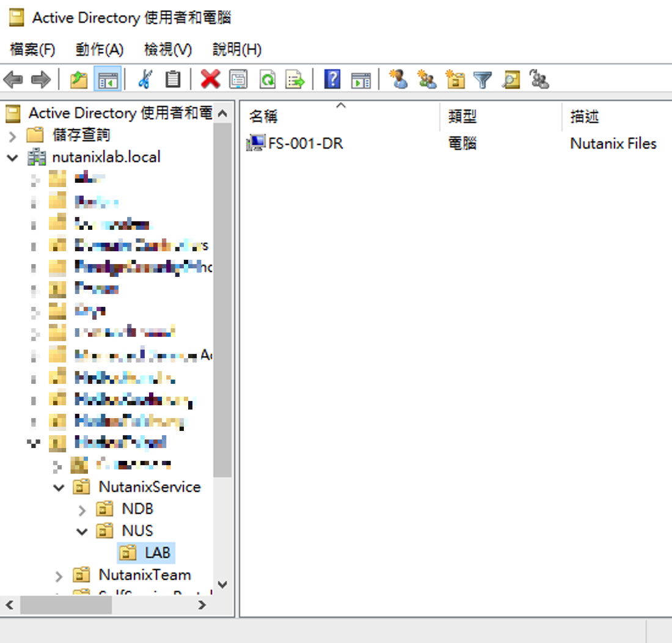This screenshot has height=643, width=672.
Task: Collapse the NUS organizational unit
Action: click(82, 532)
